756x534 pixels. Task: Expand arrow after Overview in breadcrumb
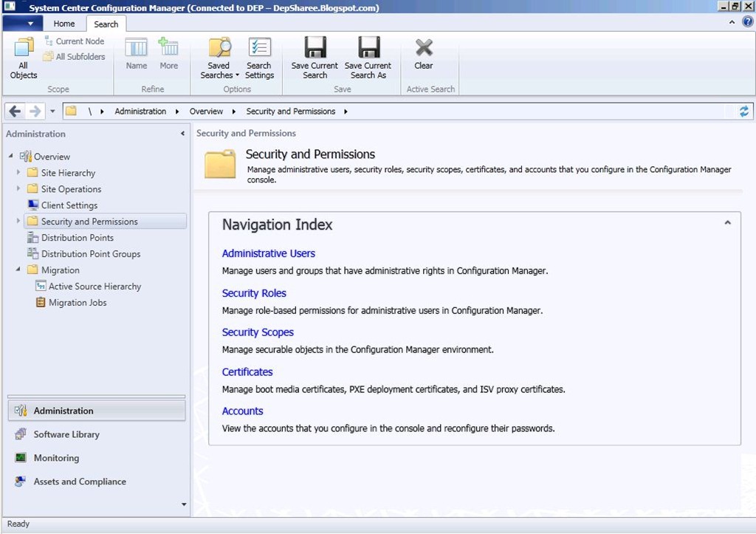click(234, 112)
